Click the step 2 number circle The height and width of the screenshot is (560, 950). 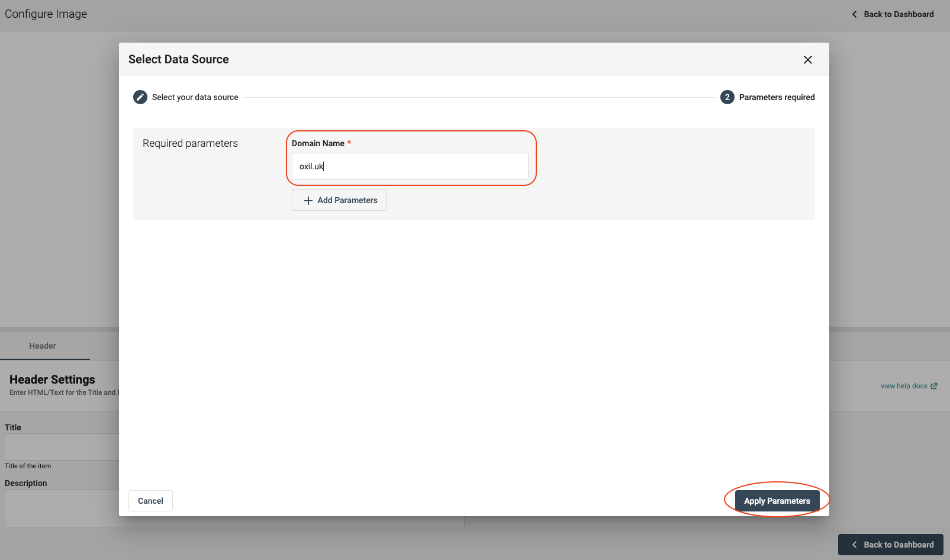[727, 97]
